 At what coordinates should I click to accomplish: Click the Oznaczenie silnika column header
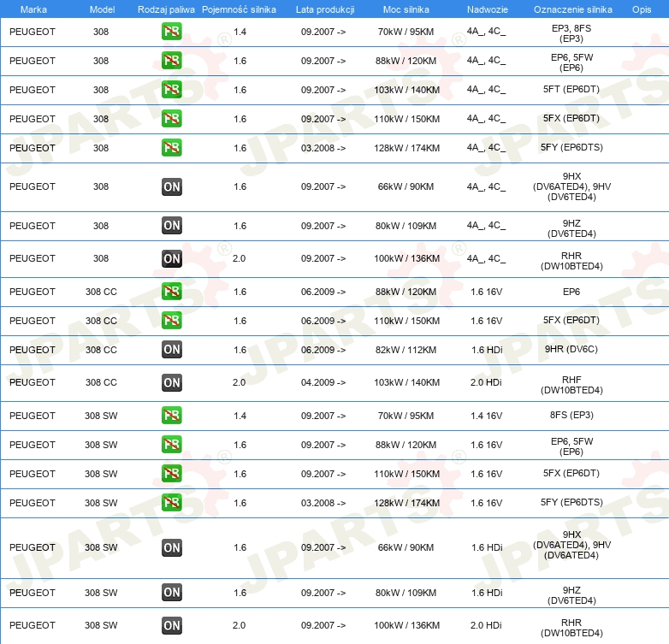pyautogui.click(x=572, y=9)
